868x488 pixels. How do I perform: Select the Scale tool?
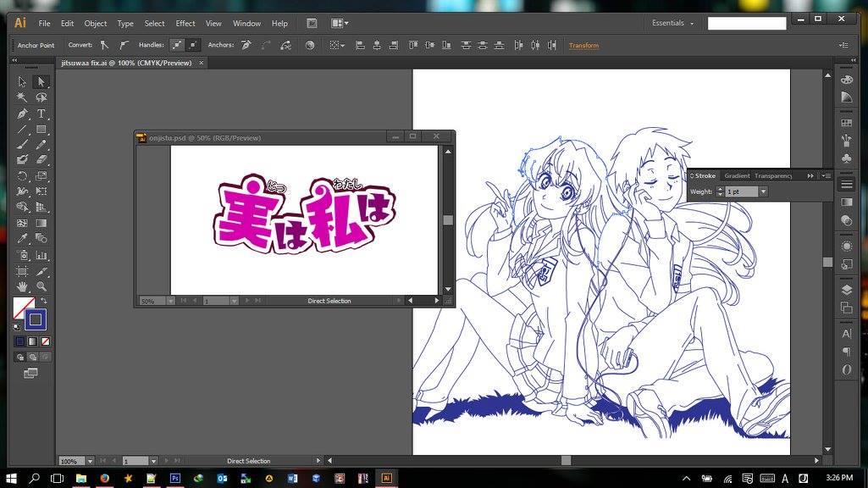(x=41, y=175)
